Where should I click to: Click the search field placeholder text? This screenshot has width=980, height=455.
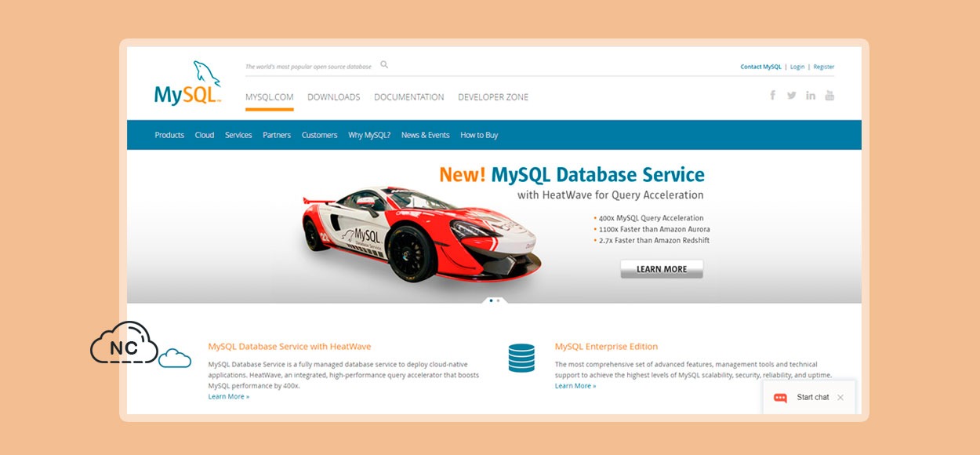click(308, 67)
